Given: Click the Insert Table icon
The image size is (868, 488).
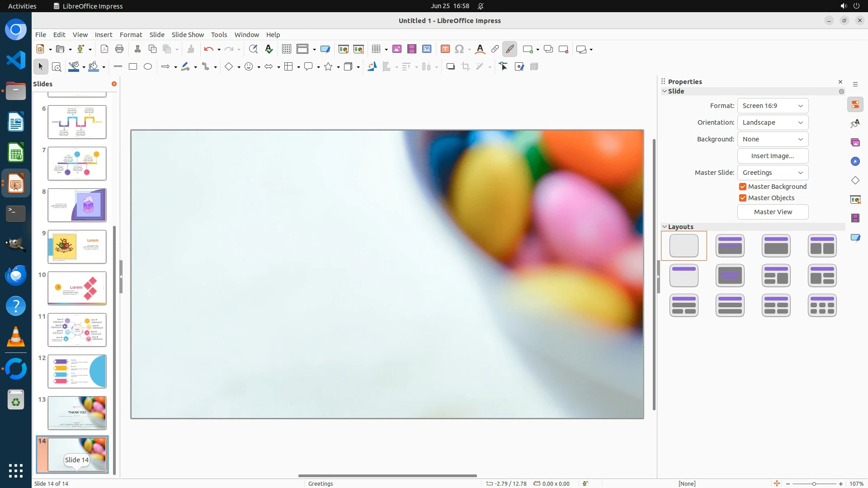Looking at the screenshot, I should tap(376, 49).
